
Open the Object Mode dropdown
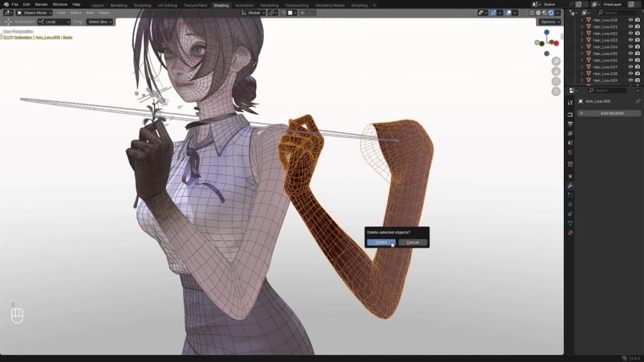(x=34, y=13)
